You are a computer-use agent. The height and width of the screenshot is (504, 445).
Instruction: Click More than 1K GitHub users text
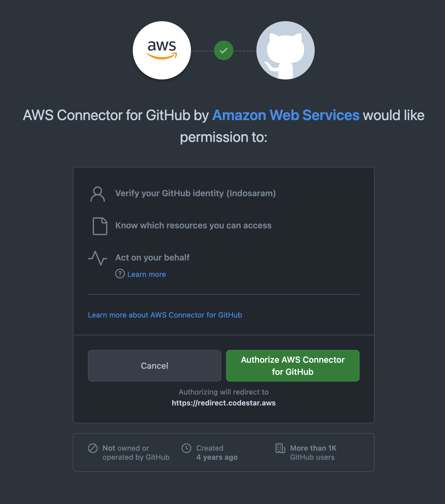[x=313, y=452]
